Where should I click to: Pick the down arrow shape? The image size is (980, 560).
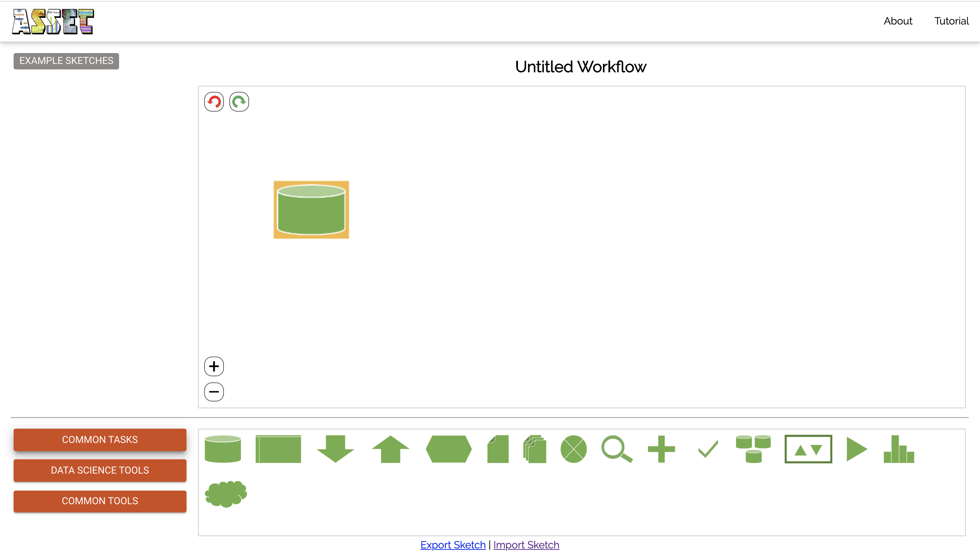335,449
